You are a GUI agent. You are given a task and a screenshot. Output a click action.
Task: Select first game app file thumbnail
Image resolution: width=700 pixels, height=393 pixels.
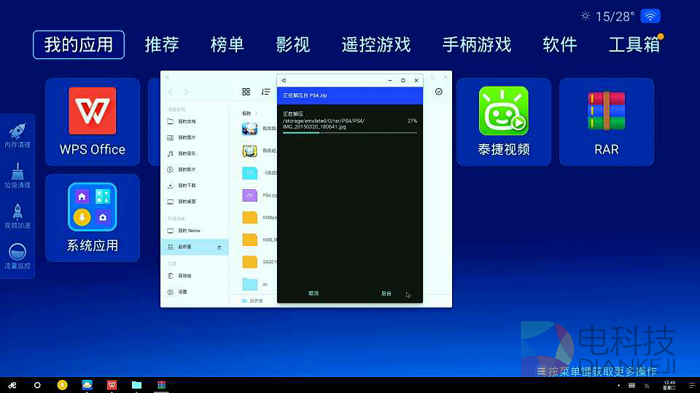click(250, 129)
